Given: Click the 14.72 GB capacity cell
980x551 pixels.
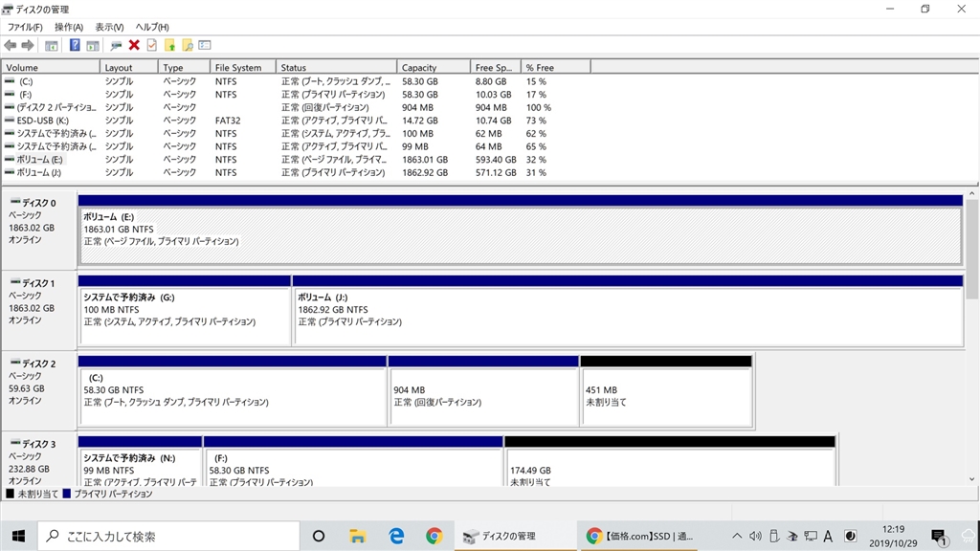Looking at the screenshot, I should click(x=420, y=121).
